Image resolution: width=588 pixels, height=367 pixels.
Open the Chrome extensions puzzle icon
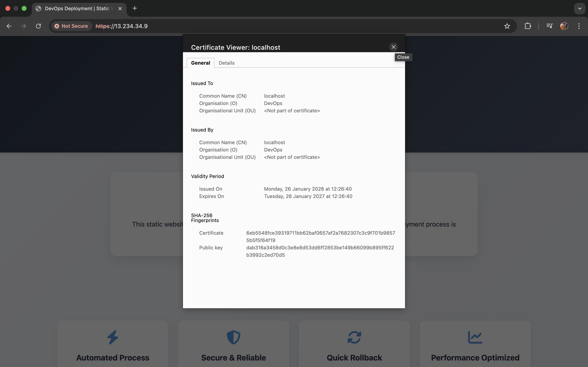click(528, 26)
